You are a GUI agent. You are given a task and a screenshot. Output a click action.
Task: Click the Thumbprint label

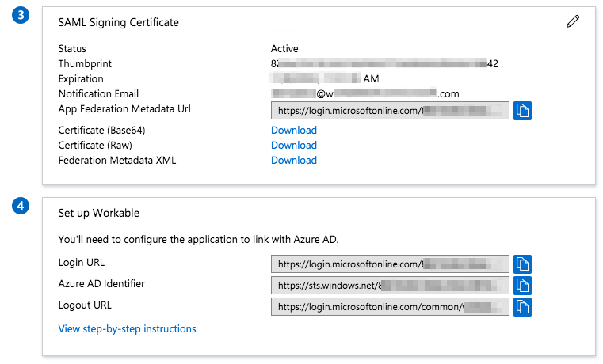coord(85,64)
